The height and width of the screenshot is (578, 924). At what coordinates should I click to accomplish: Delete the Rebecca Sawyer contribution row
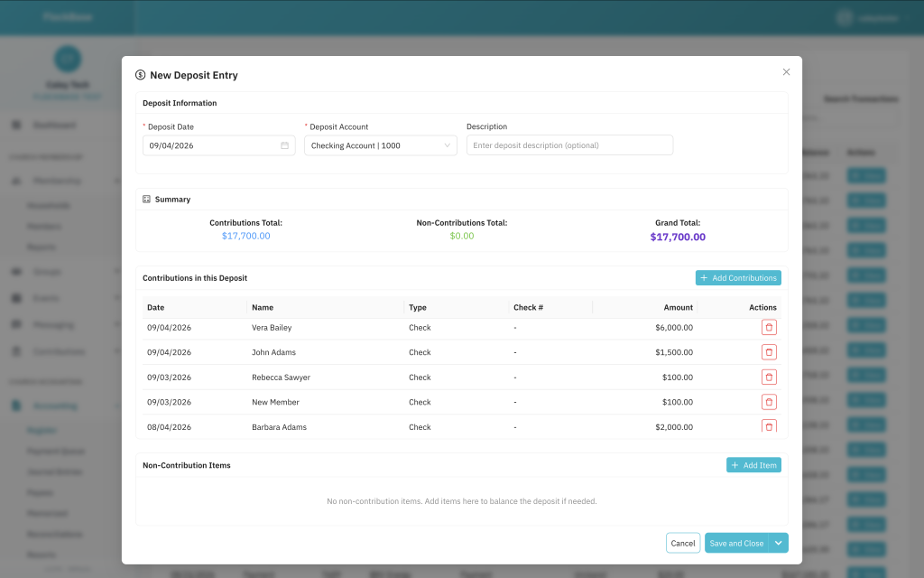click(x=769, y=377)
